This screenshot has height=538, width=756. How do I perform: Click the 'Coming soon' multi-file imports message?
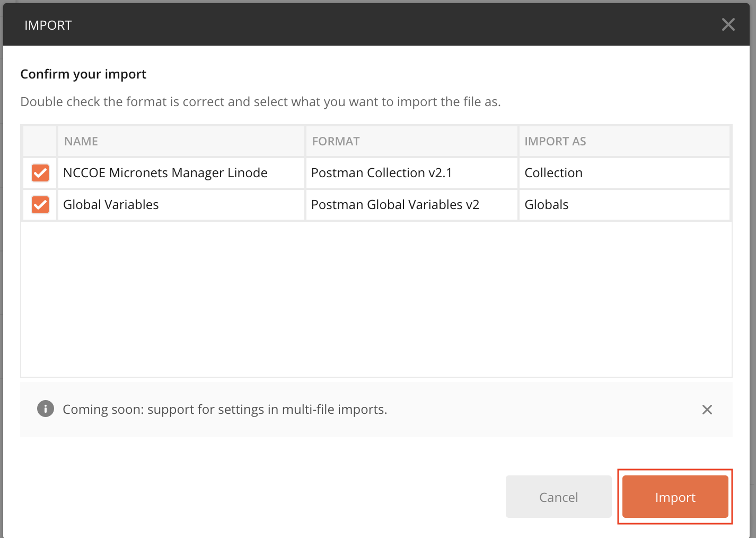[225, 410]
